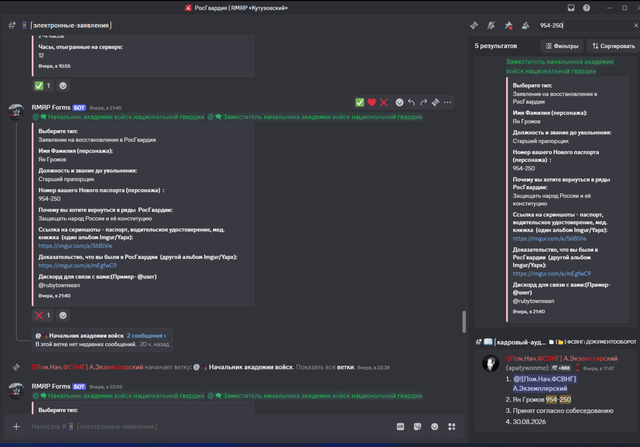Open imgur link mEgfwC9 in search results
The height and width of the screenshot is (447, 640).
point(552,274)
